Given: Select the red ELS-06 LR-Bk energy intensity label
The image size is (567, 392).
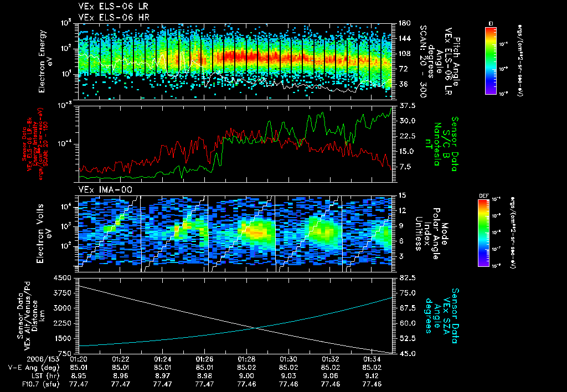Looking at the screenshot, I should pos(35,144).
